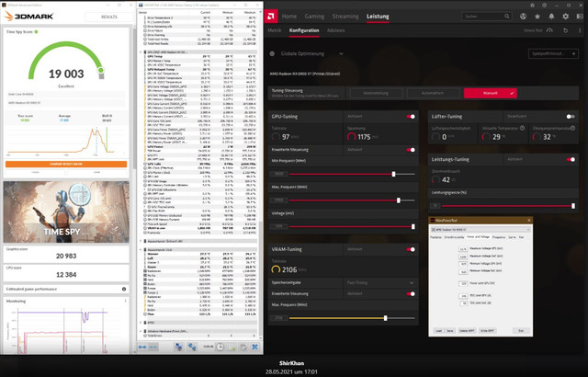Click the VRAM Max Frequenz yellow slider handle

click(385, 318)
